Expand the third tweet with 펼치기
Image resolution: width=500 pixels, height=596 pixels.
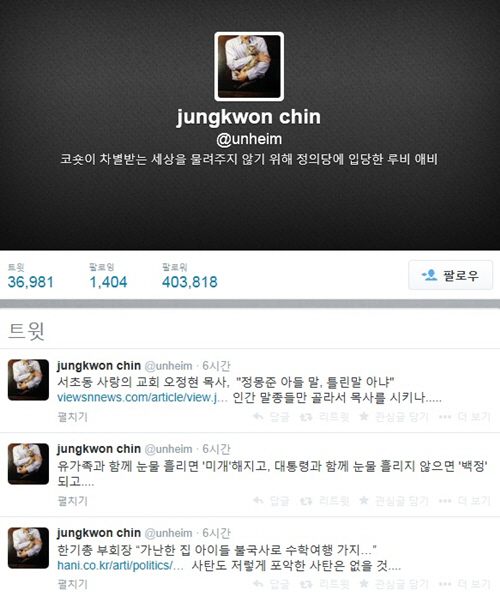(x=72, y=584)
